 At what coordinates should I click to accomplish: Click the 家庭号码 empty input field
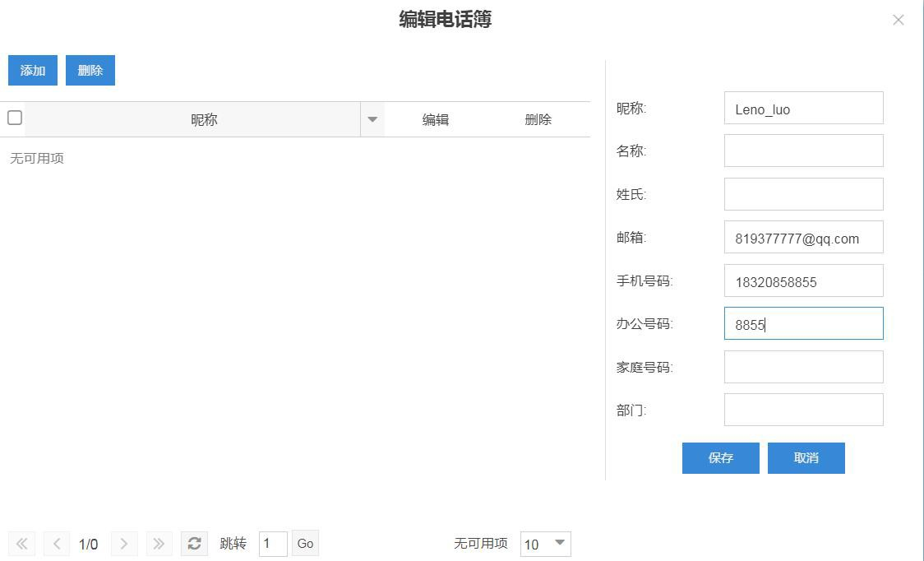point(803,366)
